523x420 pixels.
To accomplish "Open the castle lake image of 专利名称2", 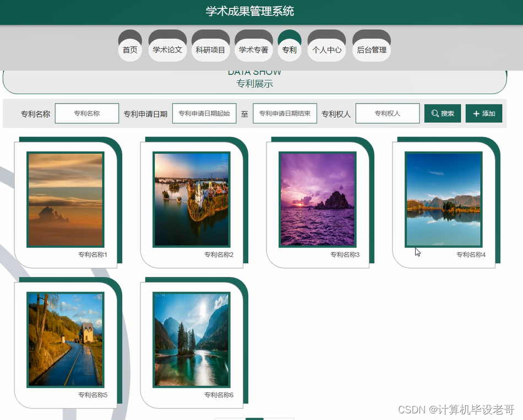I will [192, 199].
